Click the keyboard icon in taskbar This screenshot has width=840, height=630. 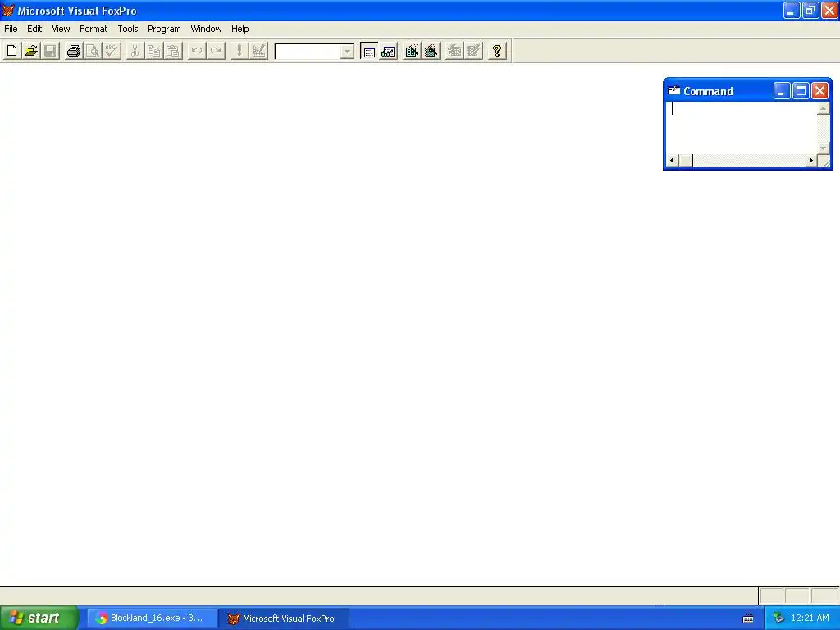point(748,619)
